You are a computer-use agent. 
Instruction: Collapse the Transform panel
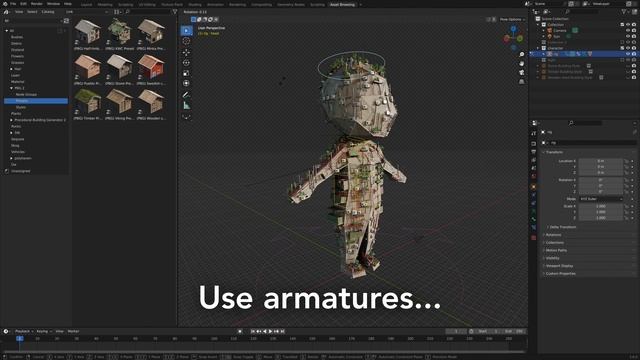tap(553, 152)
